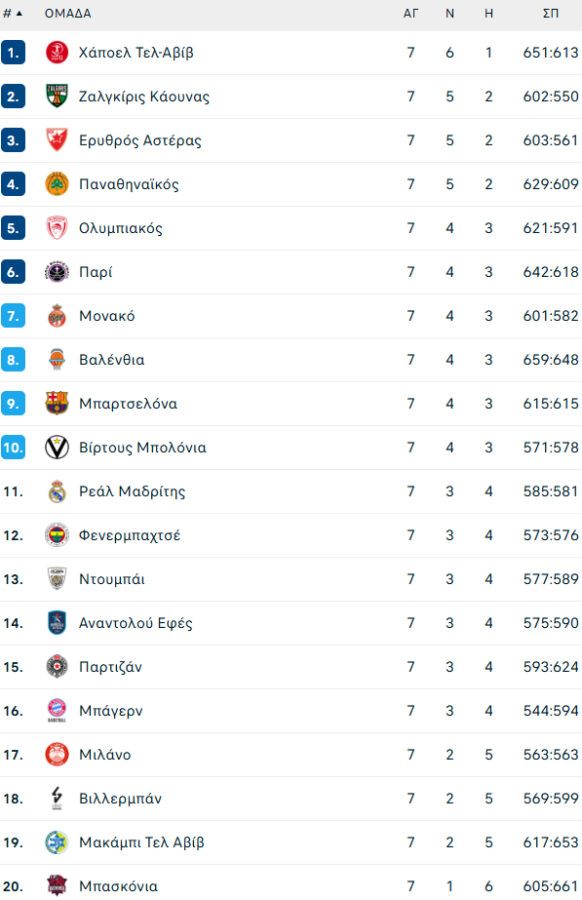Click the Βίρτους Μπολόνια logo
The image size is (582, 900).
tap(55, 447)
